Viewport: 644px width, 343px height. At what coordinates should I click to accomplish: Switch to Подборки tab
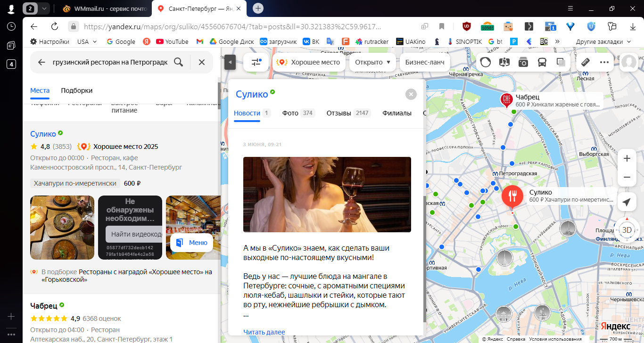coord(77,90)
